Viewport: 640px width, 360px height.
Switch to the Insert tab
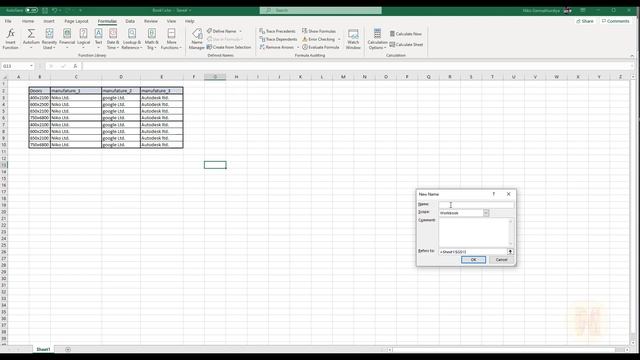[49, 21]
